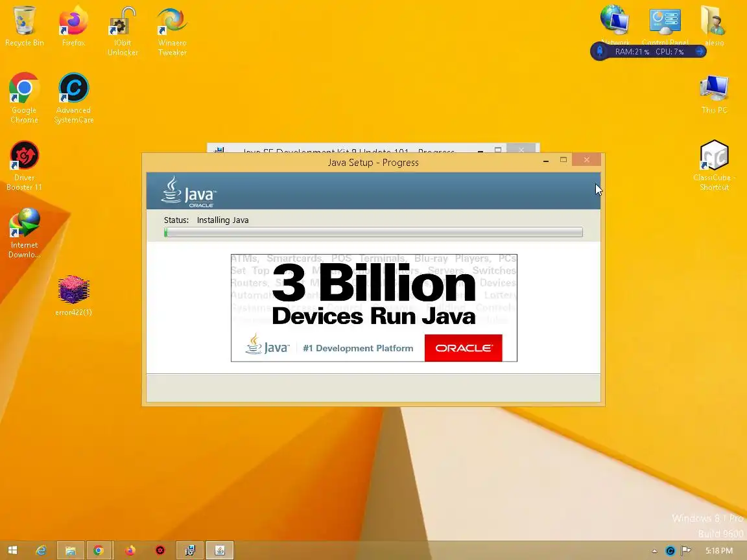Show hidden tray icons arrow

click(x=654, y=551)
